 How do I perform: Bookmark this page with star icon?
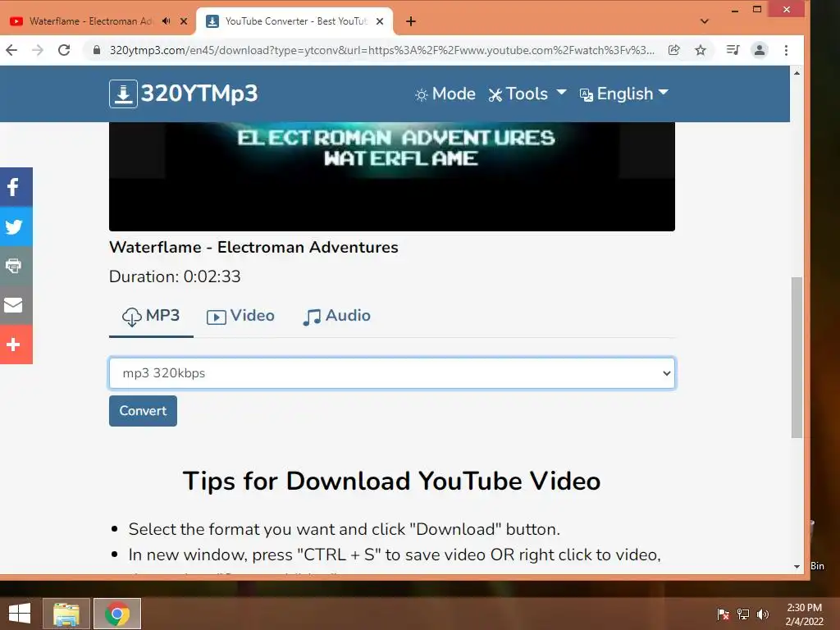click(701, 50)
